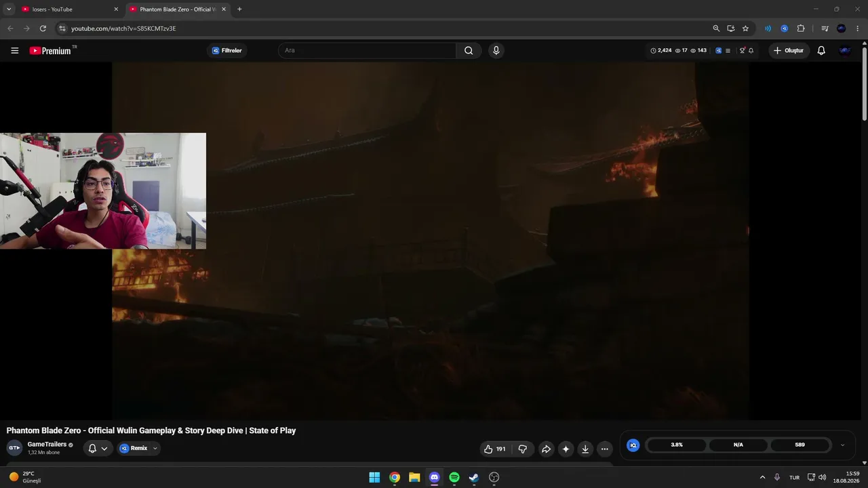Click the 589 stat pill
This screenshot has height=488, width=868.
[800, 445]
